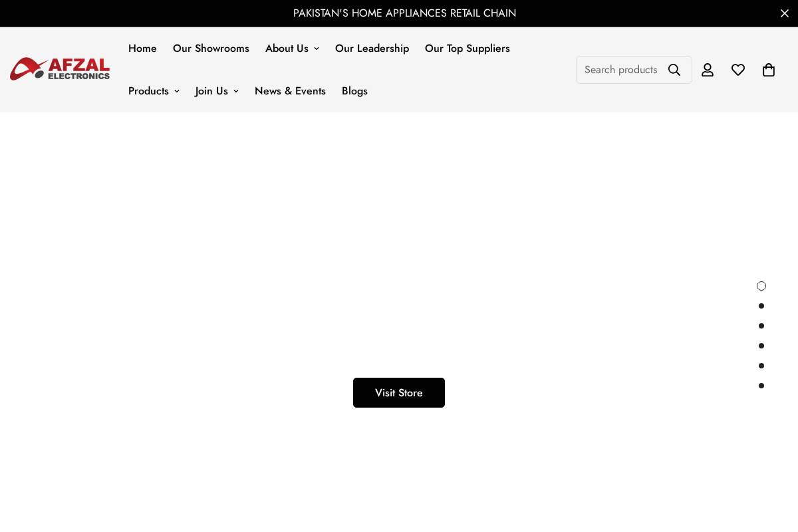
Task: Select Our Leadership from the menu
Action: (372, 48)
